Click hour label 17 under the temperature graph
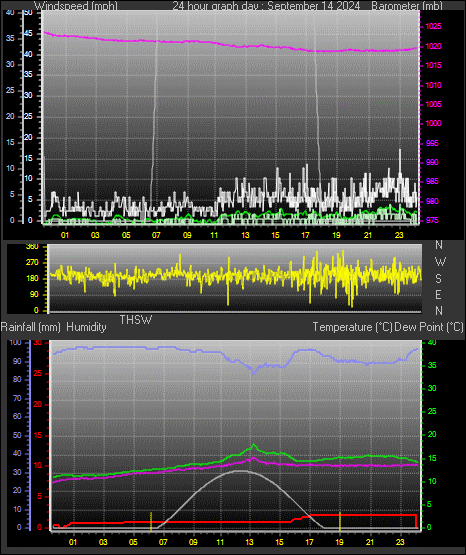 coord(310,542)
